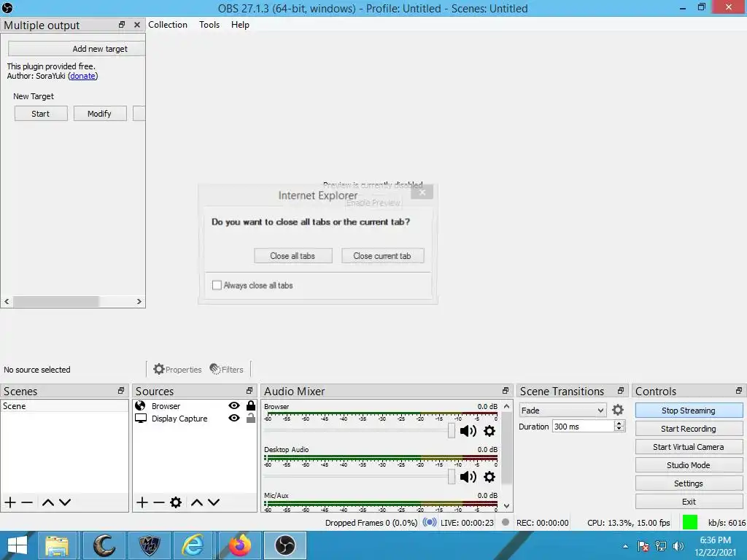Move source up in Sources panel

coord(197,502)
